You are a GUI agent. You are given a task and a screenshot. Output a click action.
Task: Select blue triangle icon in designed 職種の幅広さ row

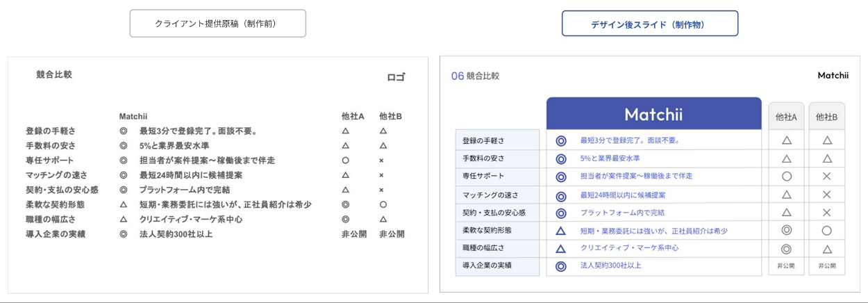[561, 248]
